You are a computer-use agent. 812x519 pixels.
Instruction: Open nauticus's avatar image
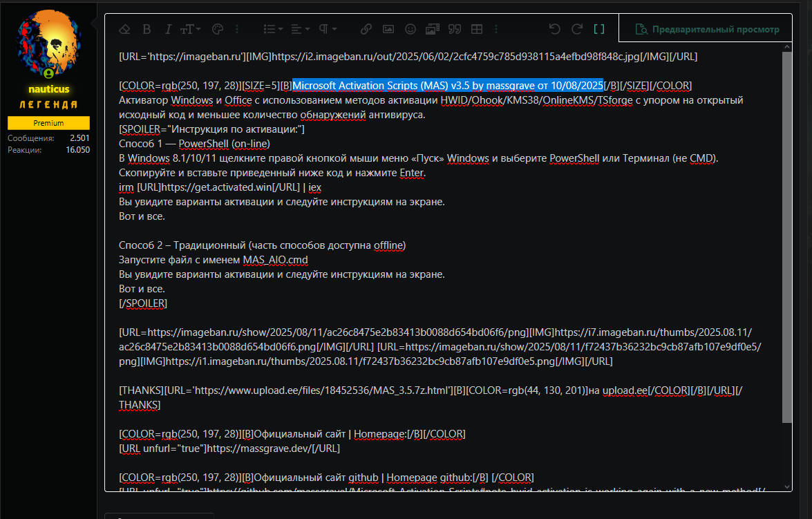(48, 44)
